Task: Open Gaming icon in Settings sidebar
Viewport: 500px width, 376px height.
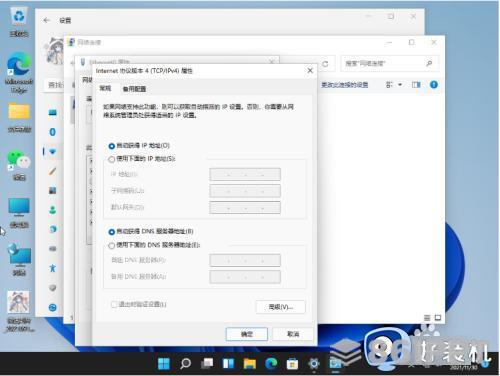Action: click(x=53, y=249)
